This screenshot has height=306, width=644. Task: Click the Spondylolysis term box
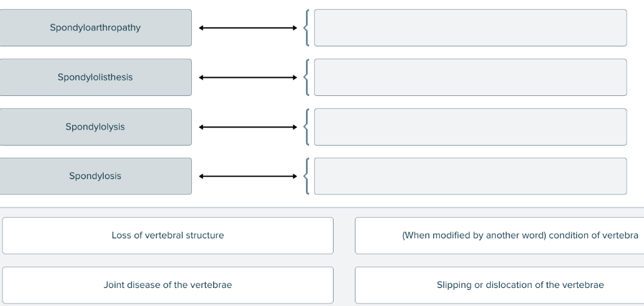(x=95, y=127)
